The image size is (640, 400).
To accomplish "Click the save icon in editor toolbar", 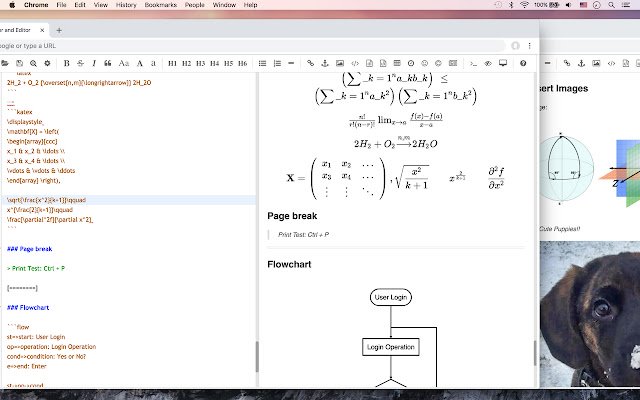I will (x=19, y=63).
